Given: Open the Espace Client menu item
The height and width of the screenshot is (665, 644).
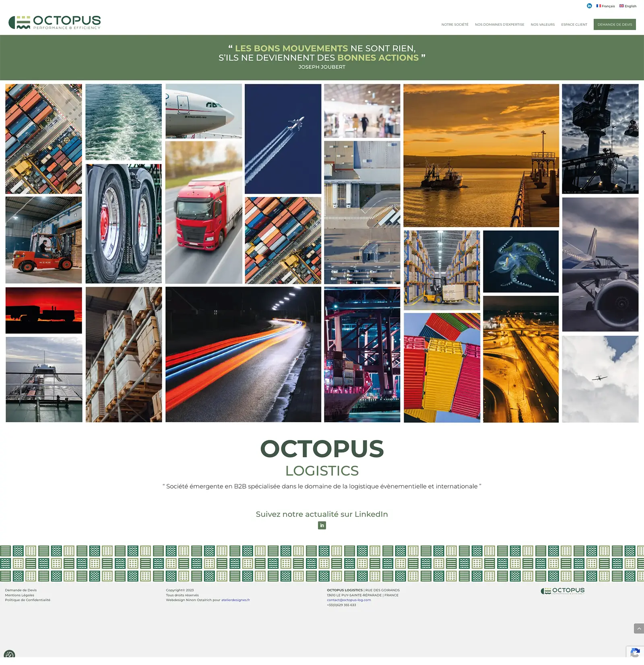Looking at the screenshot, I should (574, 25).
